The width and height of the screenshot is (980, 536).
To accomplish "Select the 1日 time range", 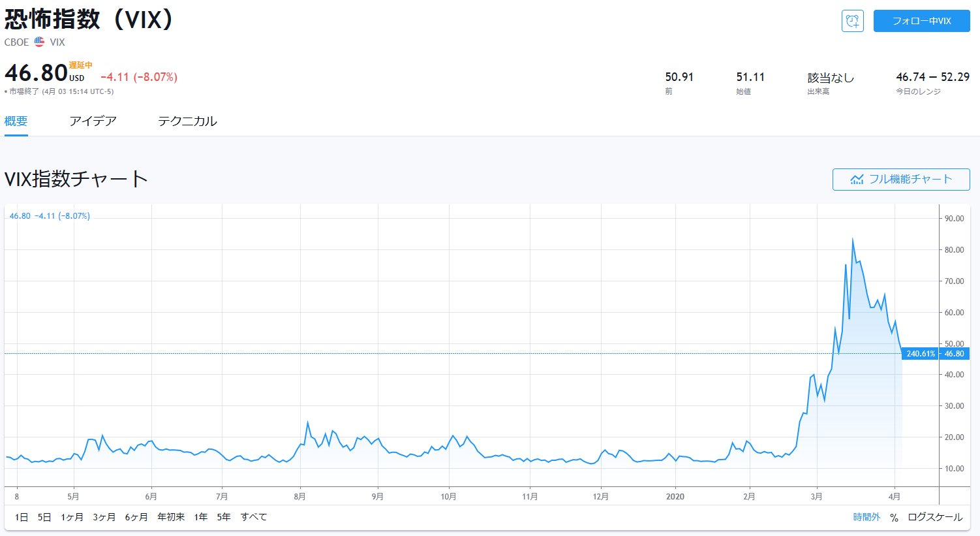I will click(22, 517).
